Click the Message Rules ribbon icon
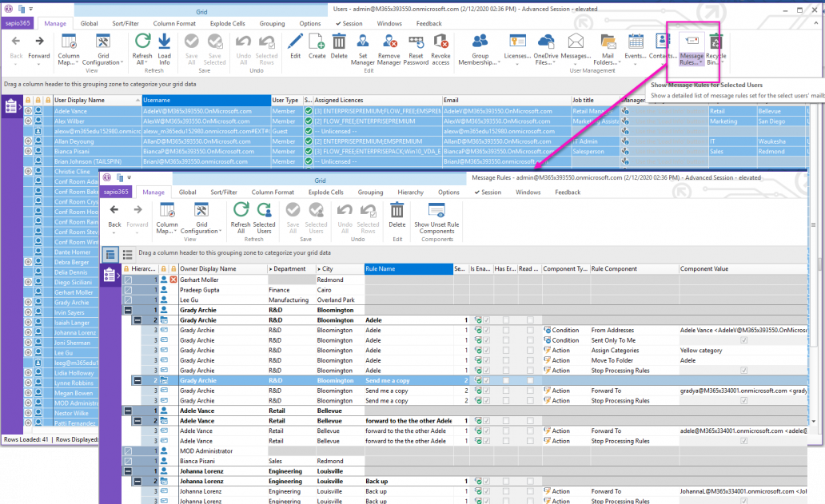The image size is (825, 504). click(691, 42)
